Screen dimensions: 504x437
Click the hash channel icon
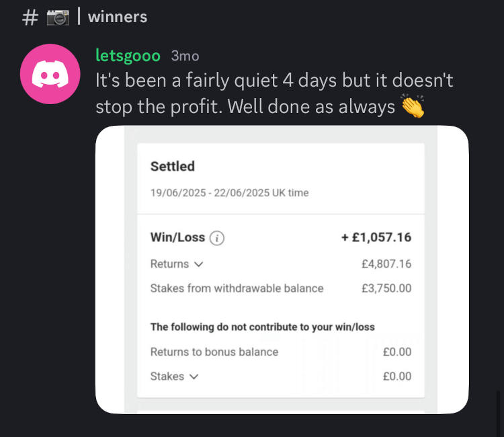pyautogui.click(x=30, y=17)
